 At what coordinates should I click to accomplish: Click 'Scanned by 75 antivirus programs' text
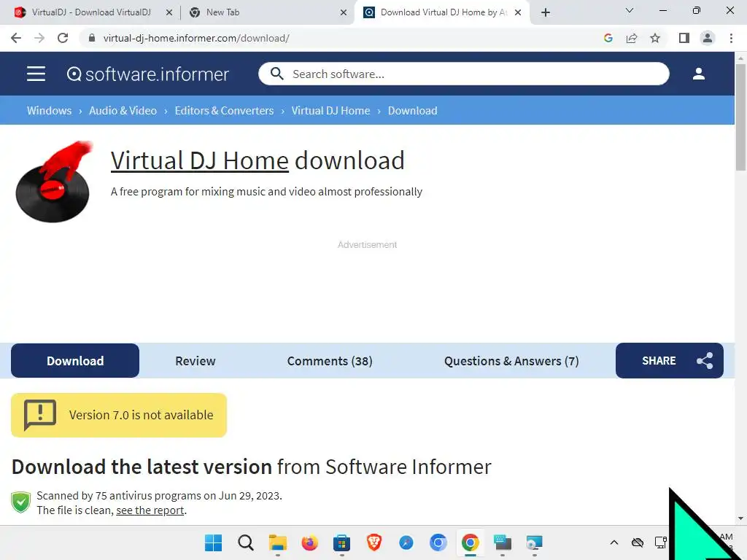pyautogui.click(x=159, y=496)
